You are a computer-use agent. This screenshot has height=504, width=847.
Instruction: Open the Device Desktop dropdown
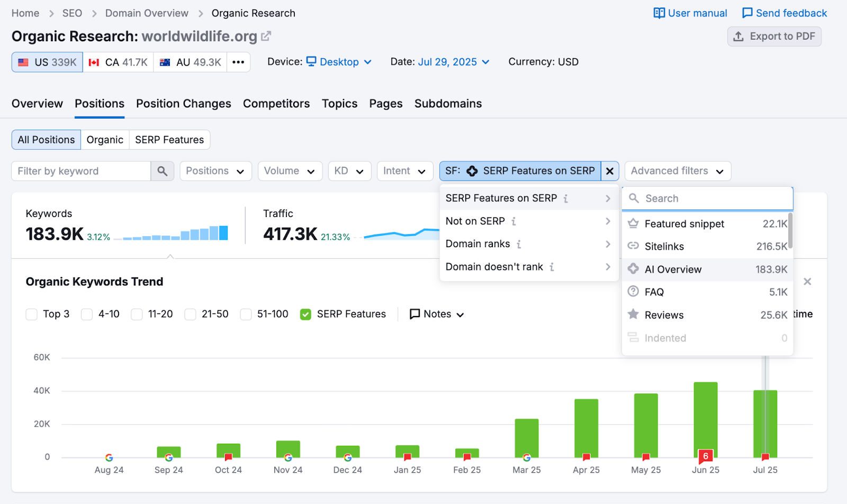(x=339, y=61)
